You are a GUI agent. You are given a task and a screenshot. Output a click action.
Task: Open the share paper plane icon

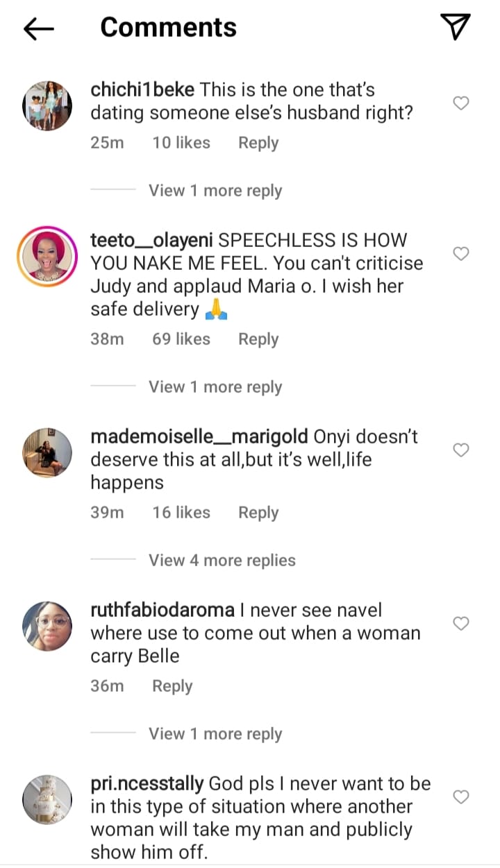tap(456, 26)
